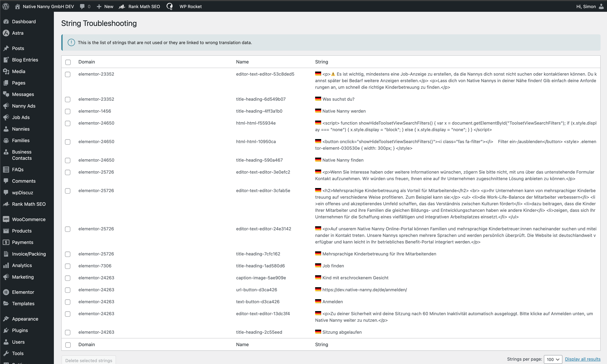This screenshot has width=607, height=364.
Task: Open the comments bubble icon in admin bar
Action: (x=82, y=7)
